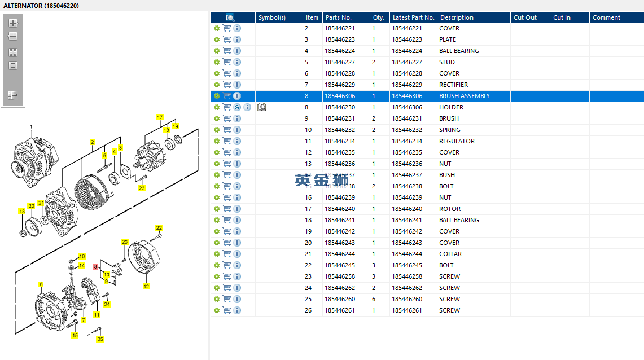Viewport: 644px width, 360px height.
Task: Open info for PLATE part 185446223
Action: coord(237,39)
